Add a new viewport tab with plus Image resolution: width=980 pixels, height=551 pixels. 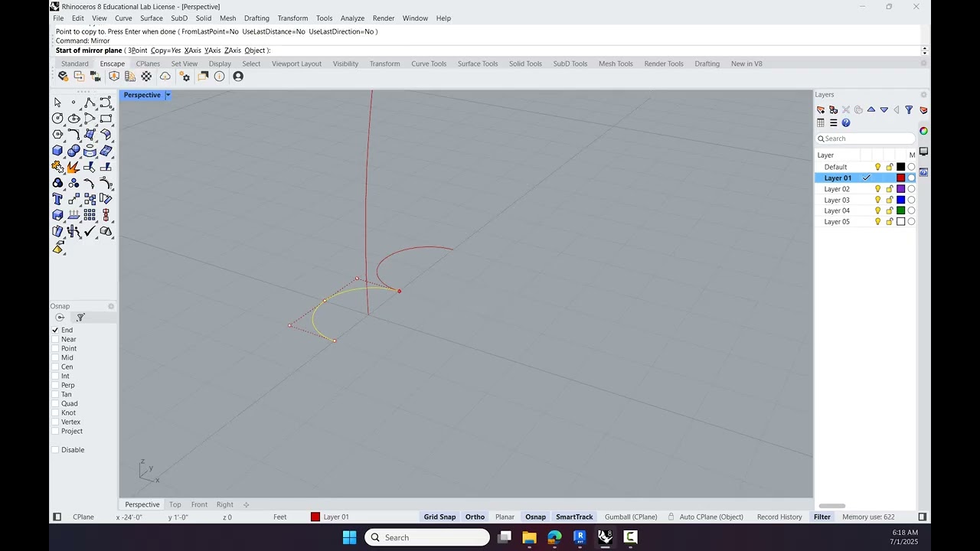(x=246, y=504)
